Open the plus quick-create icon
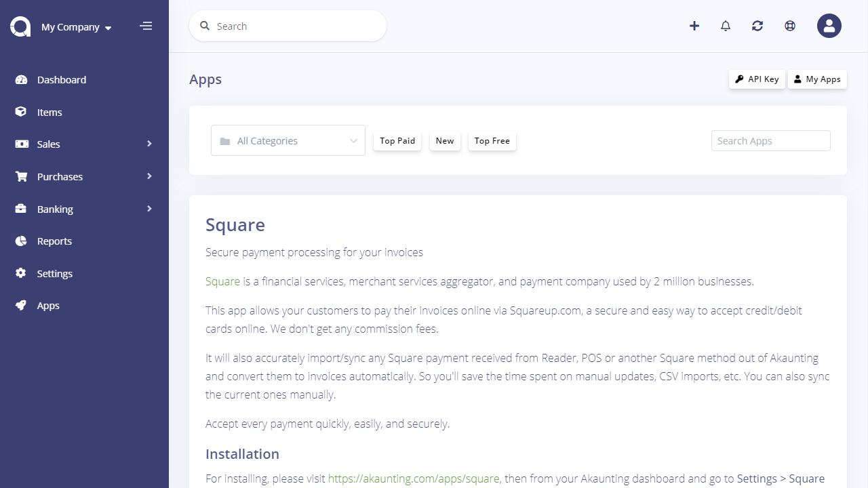868x488 pixels. pyautogui.click(x=694, y=26)
